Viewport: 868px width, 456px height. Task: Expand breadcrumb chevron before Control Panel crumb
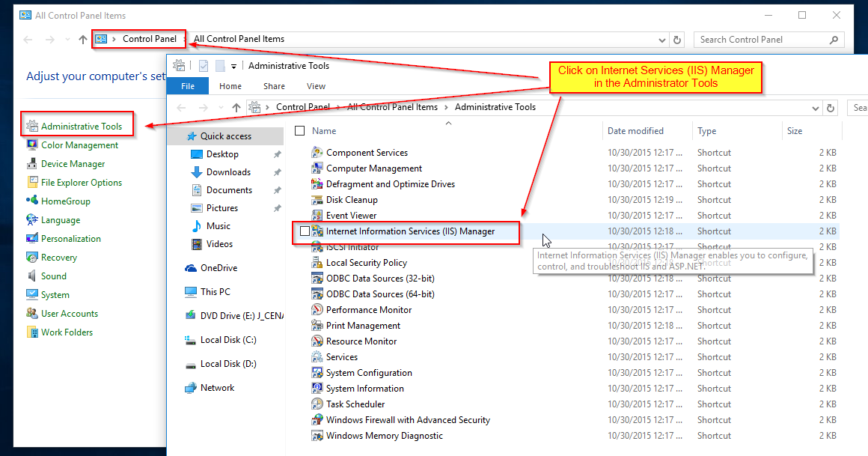(x=269, y=108)
